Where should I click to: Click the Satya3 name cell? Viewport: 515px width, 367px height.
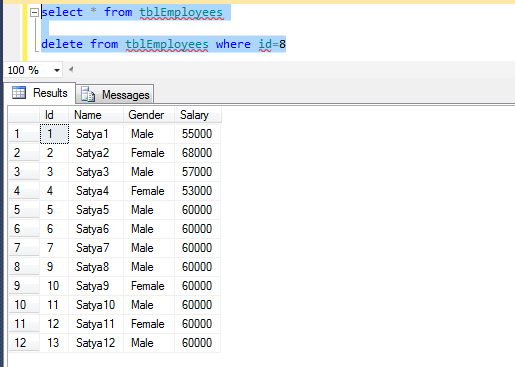point(96,172)
